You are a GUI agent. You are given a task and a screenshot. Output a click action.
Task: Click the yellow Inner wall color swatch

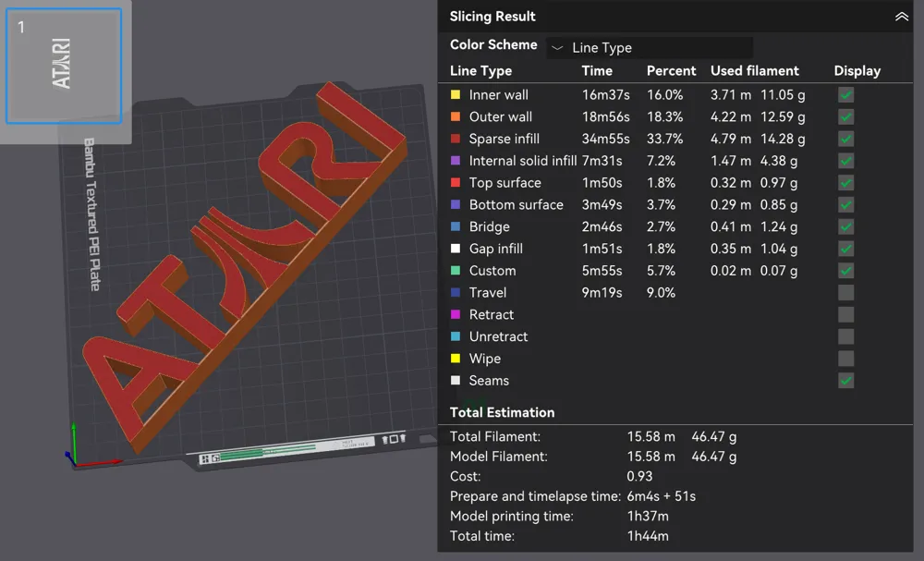(455, 94)
